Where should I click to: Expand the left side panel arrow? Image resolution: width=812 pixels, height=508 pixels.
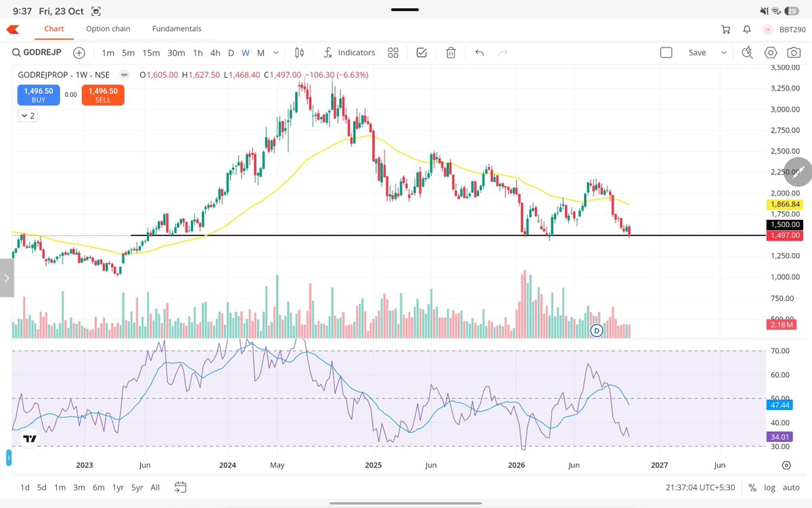tap(7, 278)
